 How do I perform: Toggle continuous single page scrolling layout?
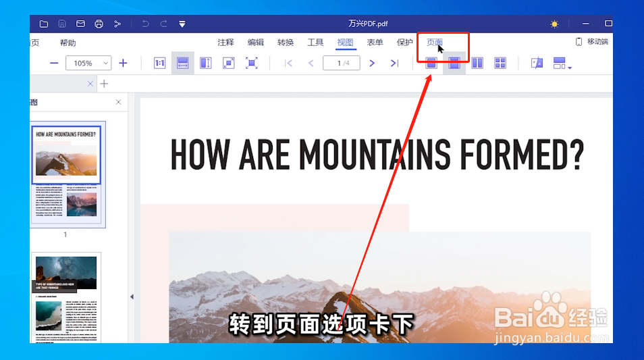click(454, 63)
